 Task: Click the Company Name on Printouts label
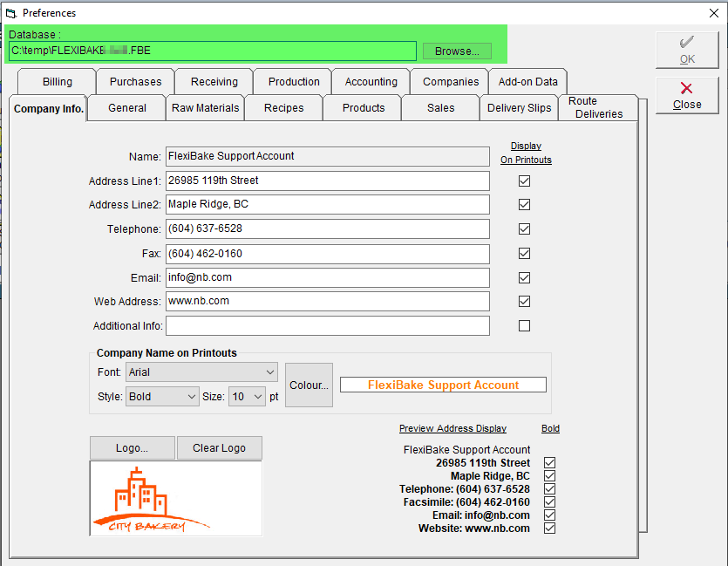coord(167,353)
